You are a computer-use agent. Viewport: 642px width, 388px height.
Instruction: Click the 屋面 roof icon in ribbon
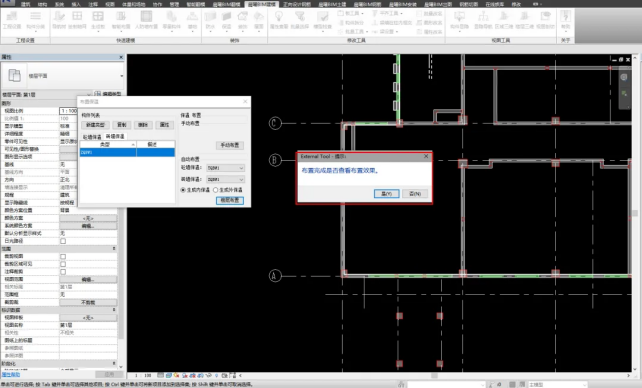tap(259, 20)
